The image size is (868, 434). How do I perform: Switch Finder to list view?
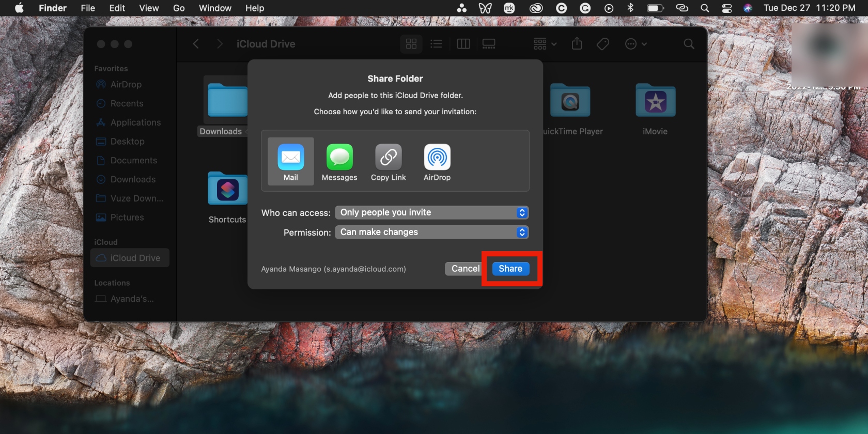(x=436, y=44)
